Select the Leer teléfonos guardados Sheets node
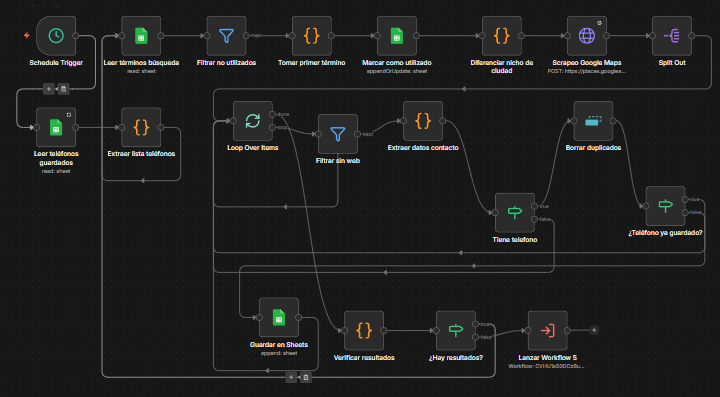Screen dimensions: 720x397 pos(56,127)
